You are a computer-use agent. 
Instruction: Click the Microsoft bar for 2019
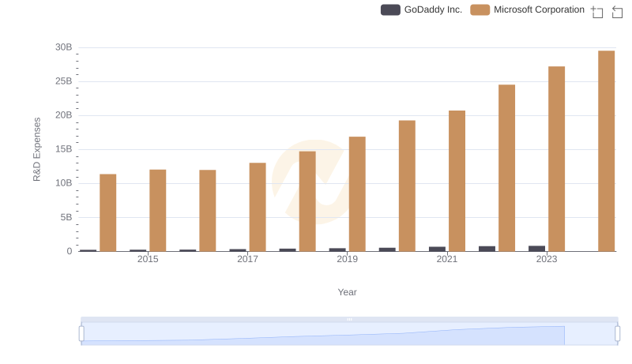357,194
